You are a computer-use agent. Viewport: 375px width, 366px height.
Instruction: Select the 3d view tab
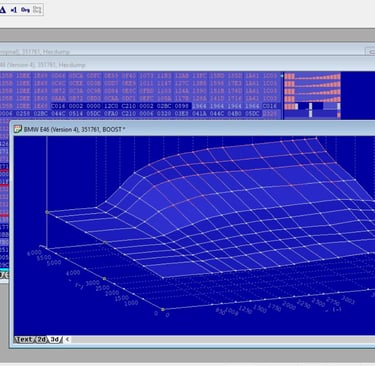point(54,339)
